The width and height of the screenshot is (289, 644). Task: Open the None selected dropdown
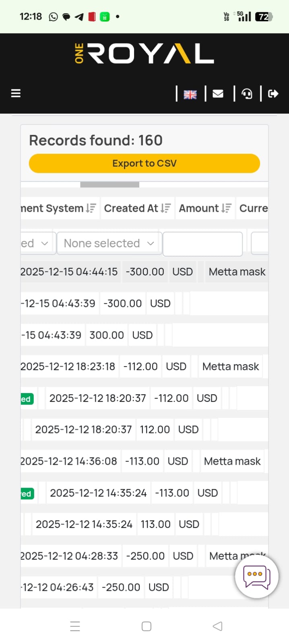(x=109, y=243)
